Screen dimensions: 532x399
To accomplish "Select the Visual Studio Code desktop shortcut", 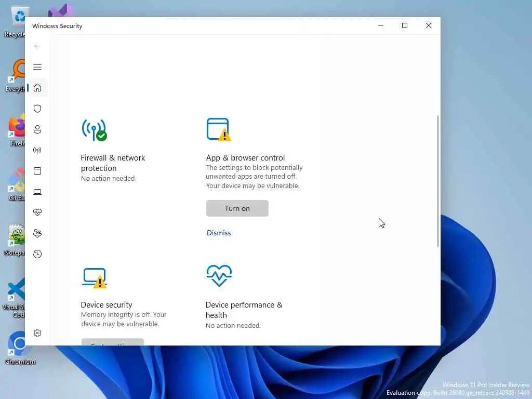I will click(x=14, y=298).
